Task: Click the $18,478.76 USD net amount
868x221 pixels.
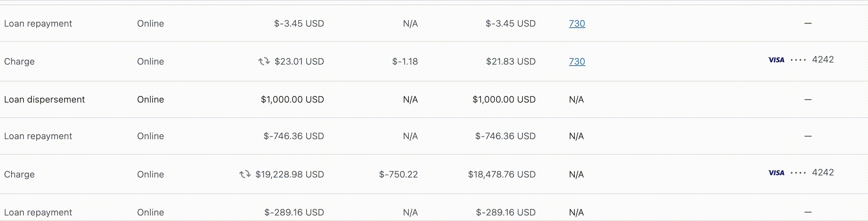Action: click(501, 174)
